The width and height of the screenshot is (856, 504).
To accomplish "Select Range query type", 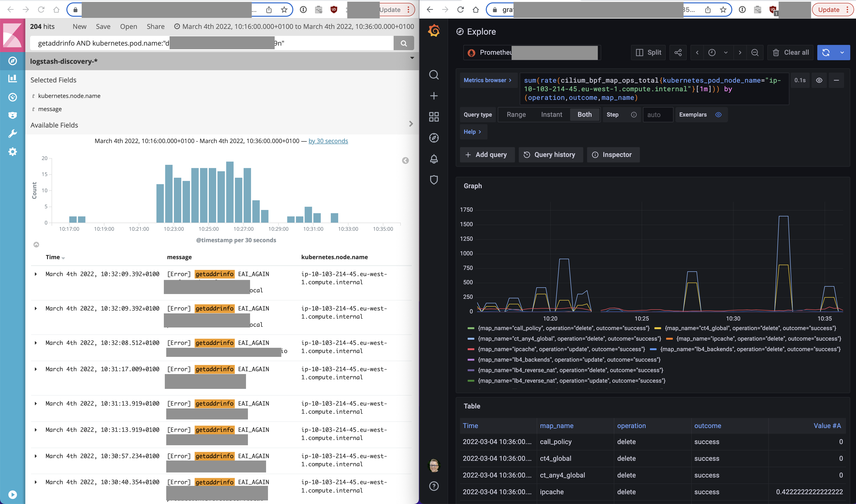I will [516, 115].
